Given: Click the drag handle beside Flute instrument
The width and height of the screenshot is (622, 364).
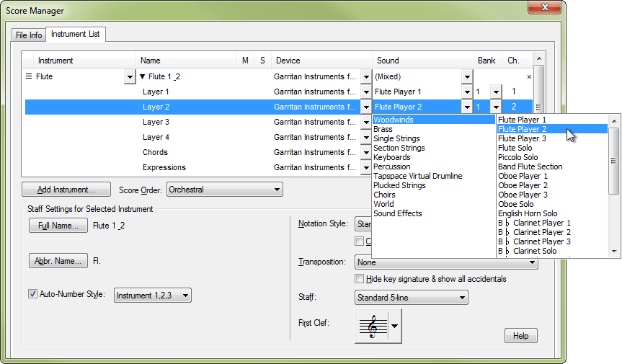Looking at the screenshot, I should [x=29, y=76].
